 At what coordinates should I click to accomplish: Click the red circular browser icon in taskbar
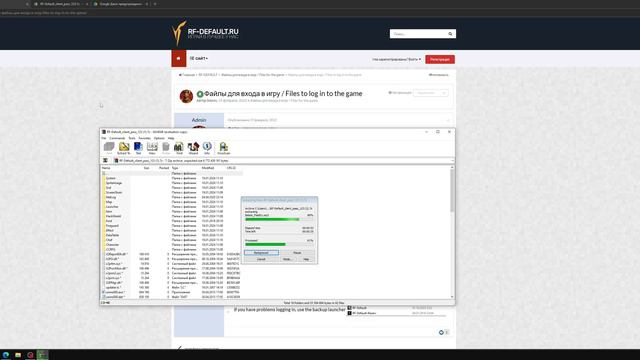pyautogui.click(x=30, y=355)
